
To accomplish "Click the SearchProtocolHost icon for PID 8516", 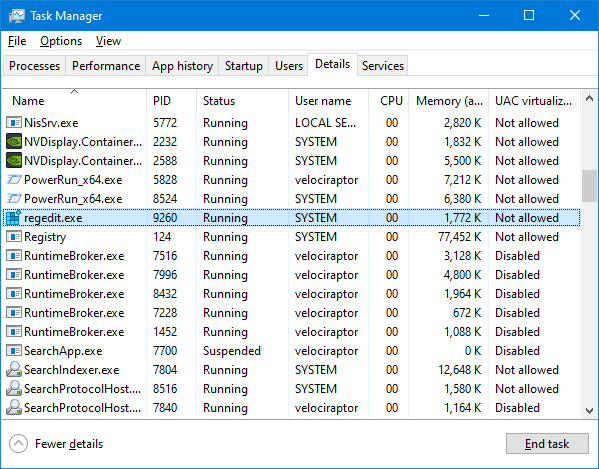I will click(x=14, y=389).
